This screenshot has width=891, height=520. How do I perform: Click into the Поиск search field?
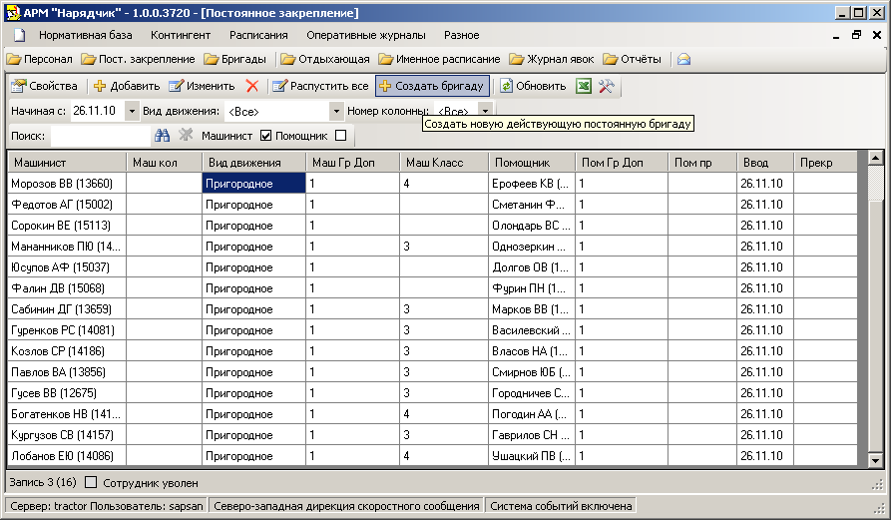[101, 136]
